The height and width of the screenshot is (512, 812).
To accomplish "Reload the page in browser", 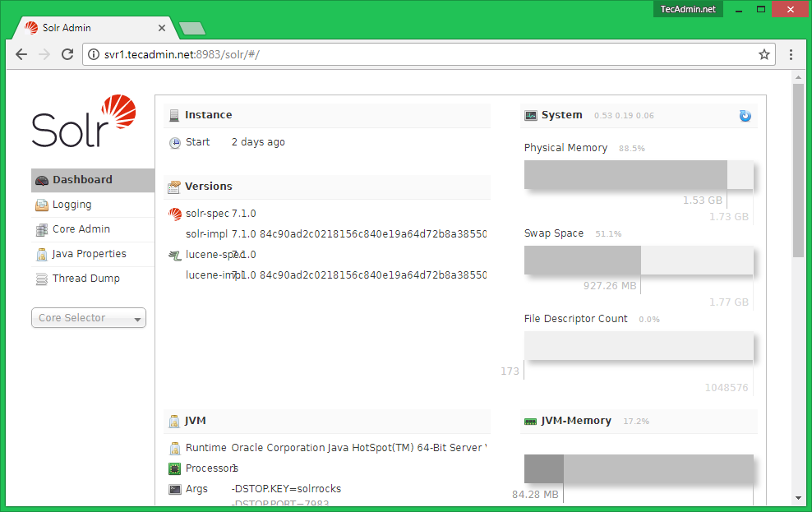I will coord(67,54).
